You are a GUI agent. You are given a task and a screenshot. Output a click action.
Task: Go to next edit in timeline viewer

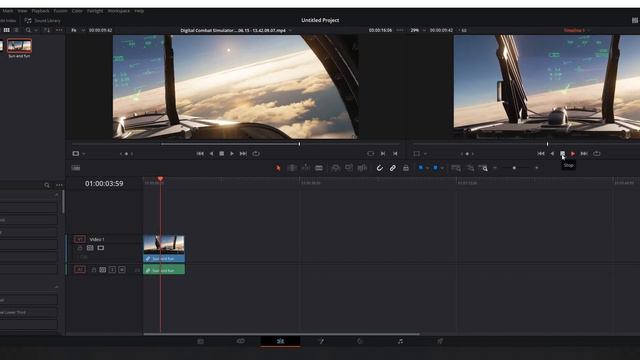(x=584, y=153)
